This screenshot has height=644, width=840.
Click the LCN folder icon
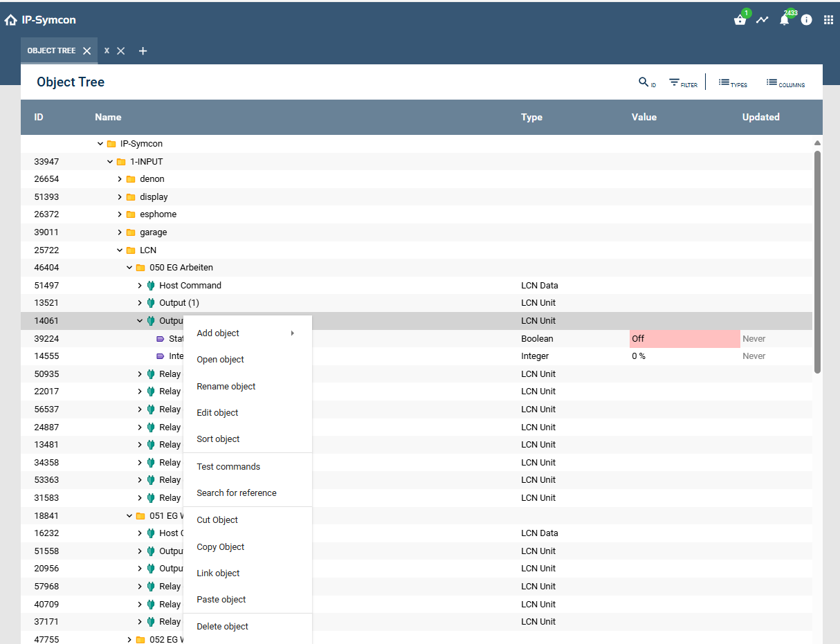point(131,250)
